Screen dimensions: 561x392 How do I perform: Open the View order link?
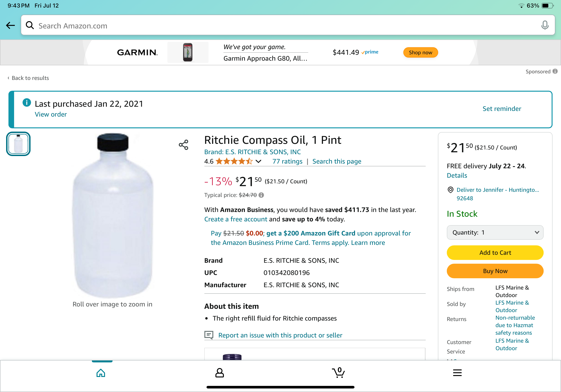51,114
